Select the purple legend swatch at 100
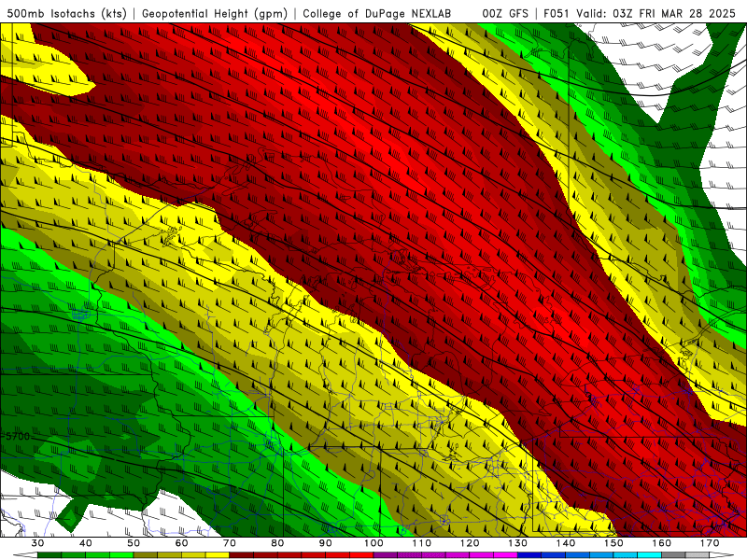Viewport: 747px width, 560px height. [386, 555]
